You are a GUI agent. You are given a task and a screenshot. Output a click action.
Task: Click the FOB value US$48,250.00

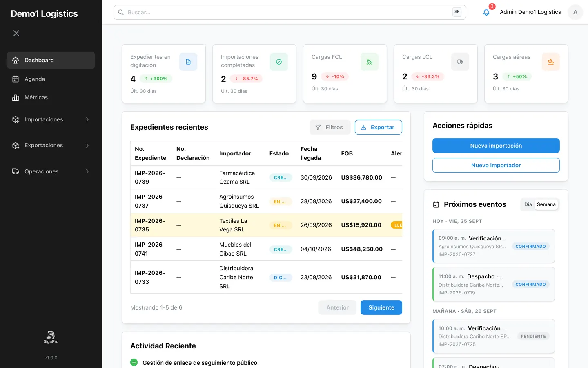[x=362, y=249]
